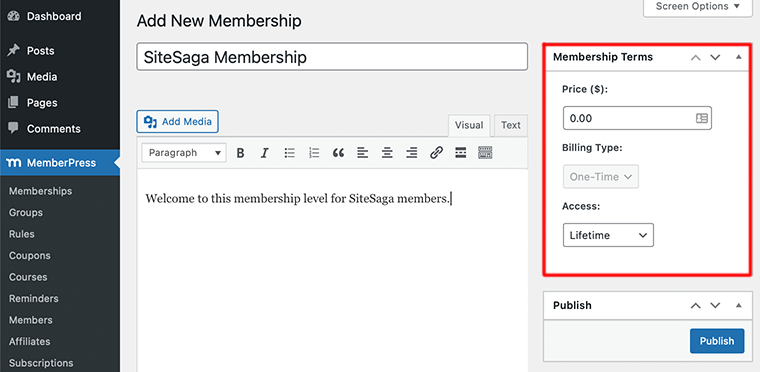Click the Price 0.00 input field

637,118
